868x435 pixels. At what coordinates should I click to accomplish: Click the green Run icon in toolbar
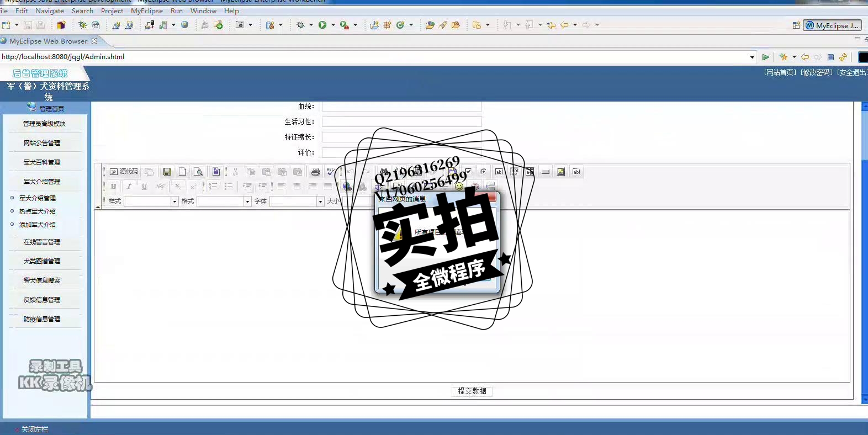(x=322, y=25)
